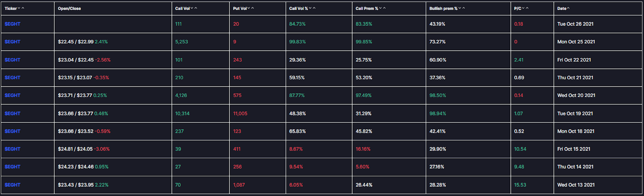
Task: Sort P/C column descending chevron
Action: click(523, 8)
